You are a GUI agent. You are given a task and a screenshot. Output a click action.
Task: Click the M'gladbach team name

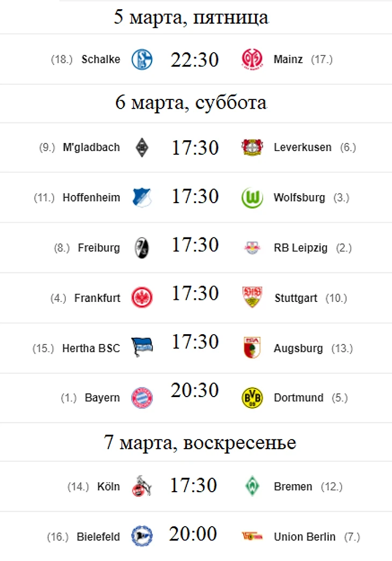coord(91,147)
